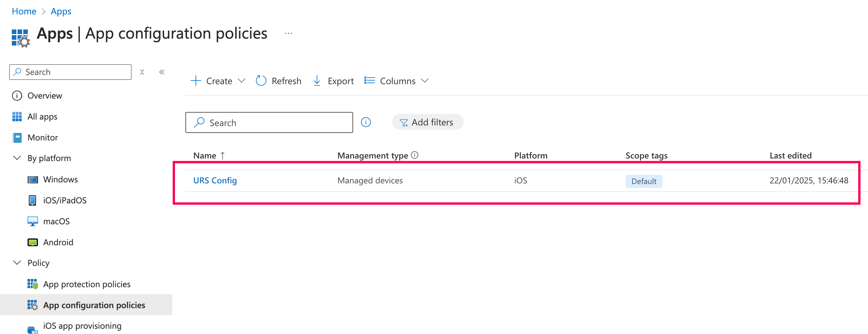868x334 pixels.
Task: Select App protection policies in the sidebar
Action: coord(86,284)
